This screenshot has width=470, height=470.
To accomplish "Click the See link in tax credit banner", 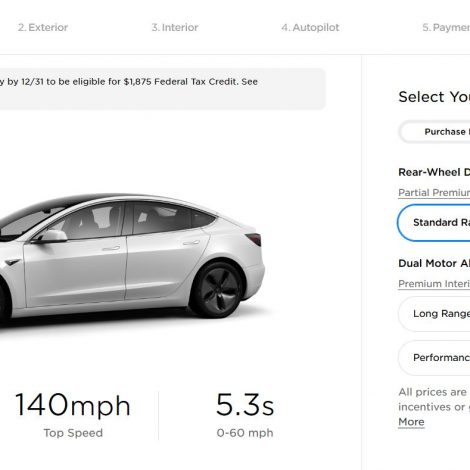I will [250, 82].
